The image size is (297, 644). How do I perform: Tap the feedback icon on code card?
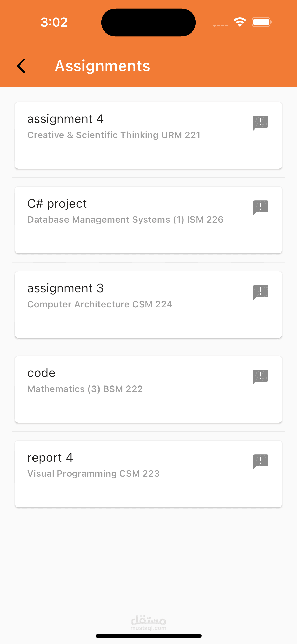pos(260,377)
